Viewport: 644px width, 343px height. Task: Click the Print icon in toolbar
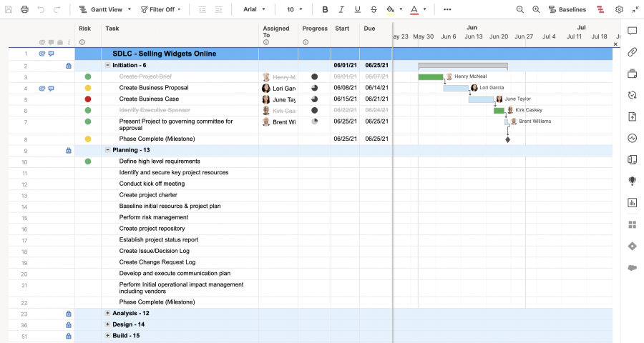[x=25, y=9]
